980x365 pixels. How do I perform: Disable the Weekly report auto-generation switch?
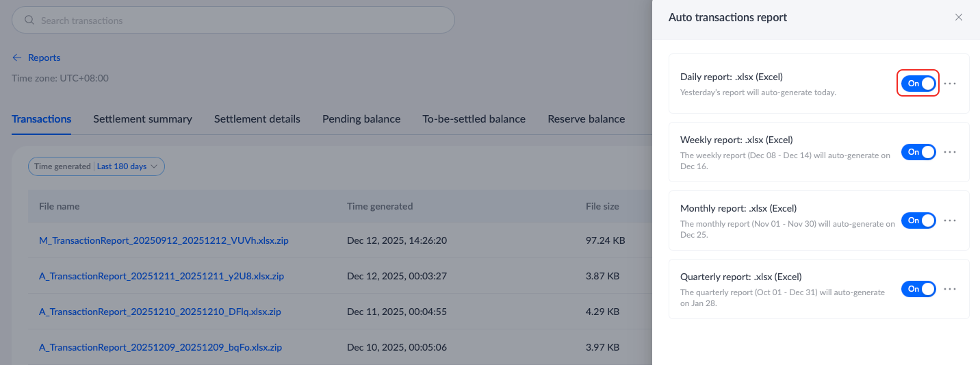coord(918,152)
